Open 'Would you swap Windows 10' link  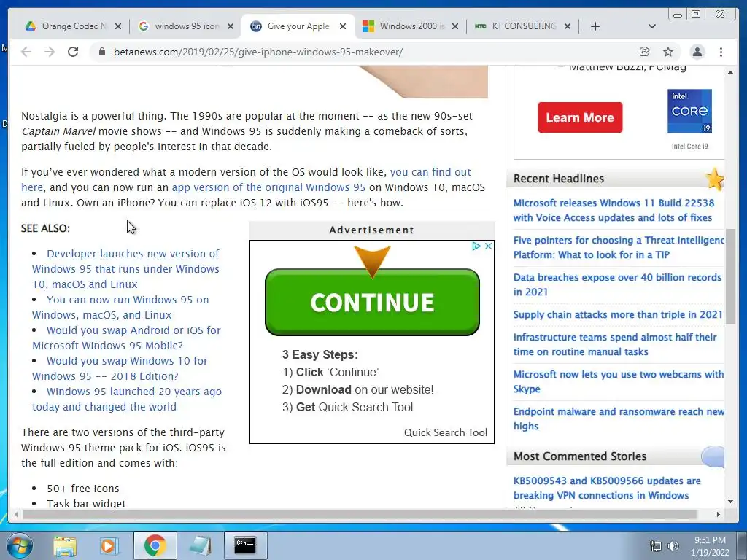[120, 368]
